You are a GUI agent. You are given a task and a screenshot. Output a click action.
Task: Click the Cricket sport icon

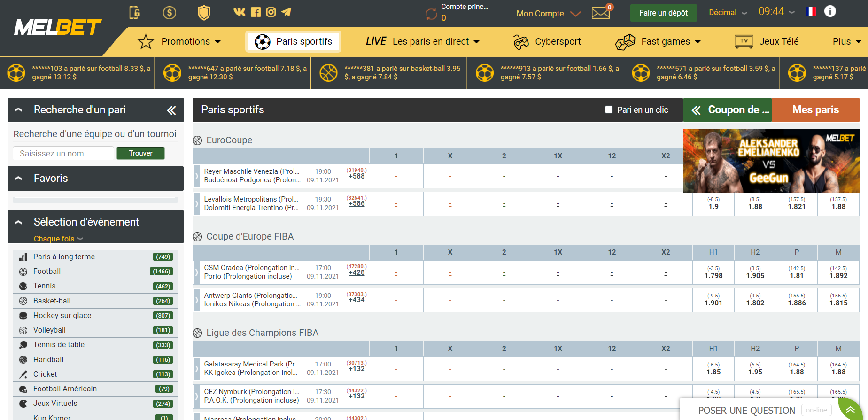coord(23,374)
